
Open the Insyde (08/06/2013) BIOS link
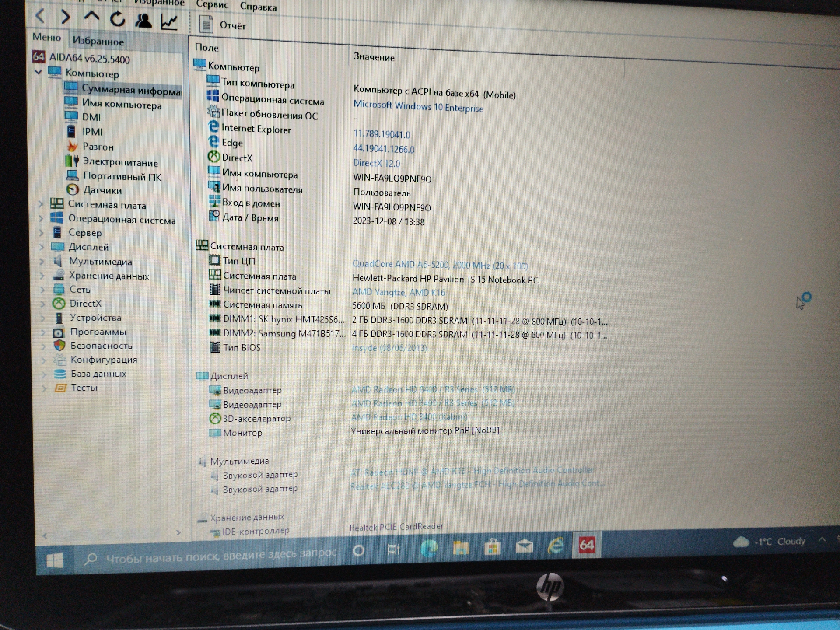[389, 348]
